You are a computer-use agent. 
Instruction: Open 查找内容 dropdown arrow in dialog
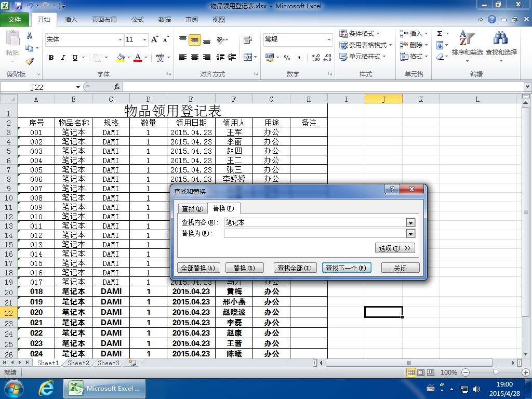coord(410,223)
